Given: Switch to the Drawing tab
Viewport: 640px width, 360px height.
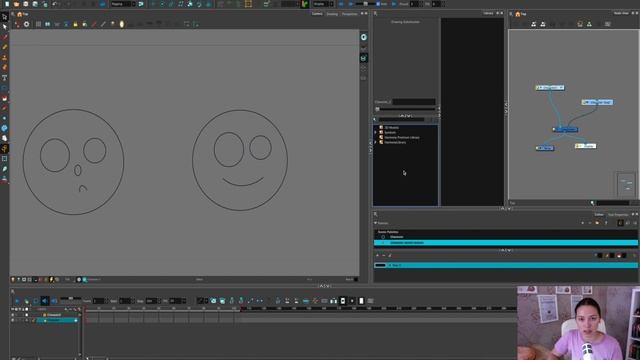Looking at the screenshot, I should (332, 14).
